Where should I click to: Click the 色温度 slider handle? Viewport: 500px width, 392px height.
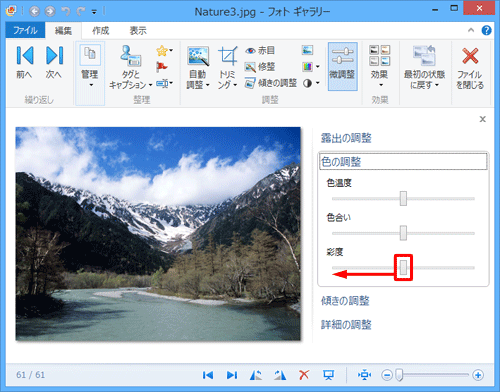click(403, 198)
